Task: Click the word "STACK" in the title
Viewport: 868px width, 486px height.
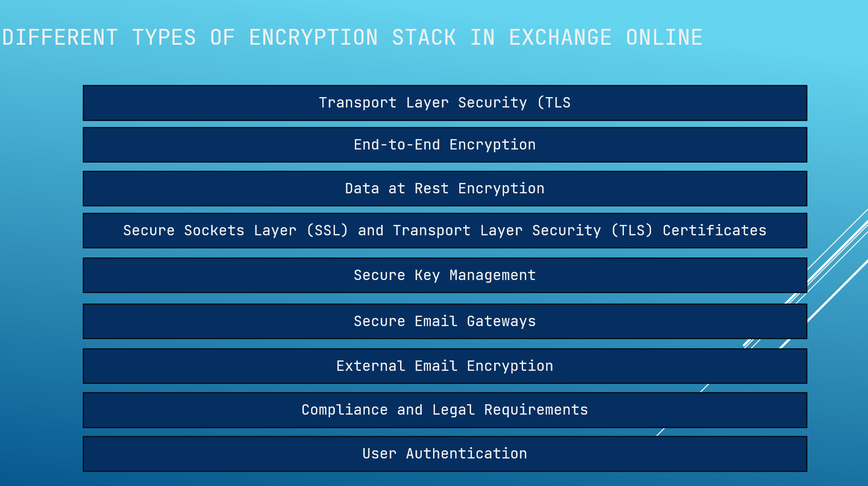Action: (x=424, y=37)
